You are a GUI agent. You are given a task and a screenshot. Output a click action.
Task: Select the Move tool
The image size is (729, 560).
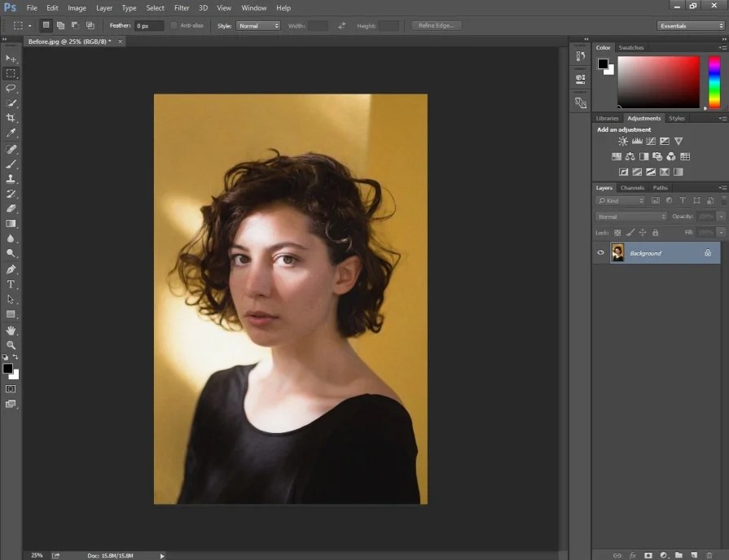tap(11, 59)
